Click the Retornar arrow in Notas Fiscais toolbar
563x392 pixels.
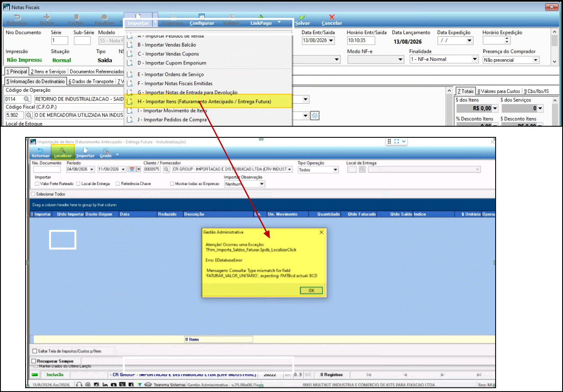pyautogui.click(x=17, y=17)
